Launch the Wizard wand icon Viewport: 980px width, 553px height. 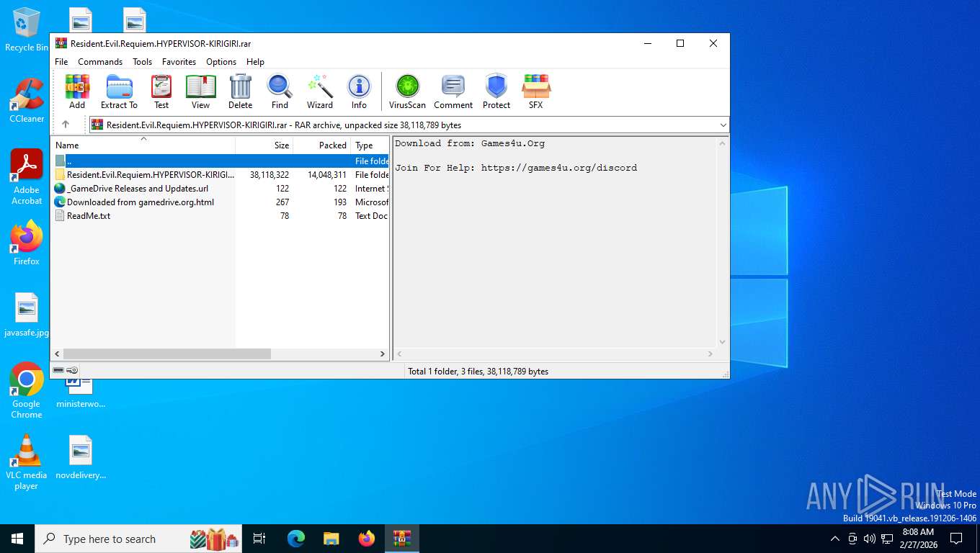pyautogui.click(x=319, y=91)
